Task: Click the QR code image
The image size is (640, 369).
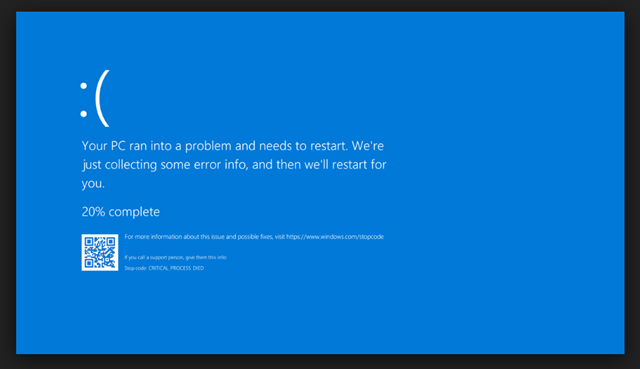Action: 100,252
